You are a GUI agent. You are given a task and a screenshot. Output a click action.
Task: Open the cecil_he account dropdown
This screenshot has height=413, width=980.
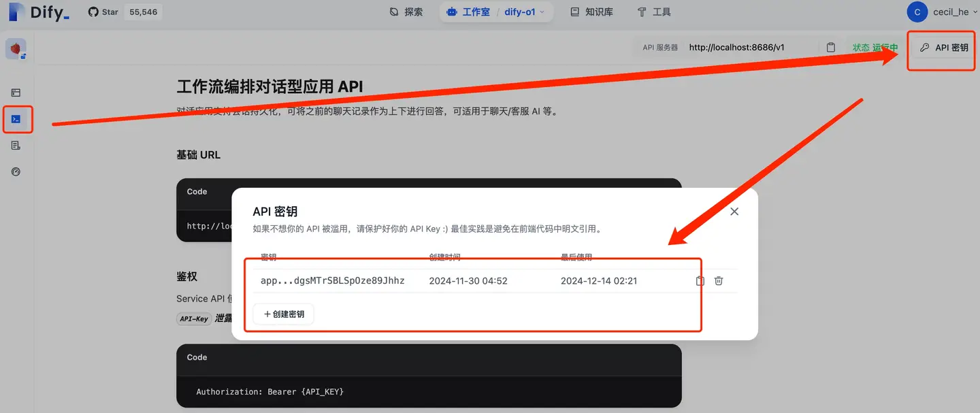click(x=947, y=12)
